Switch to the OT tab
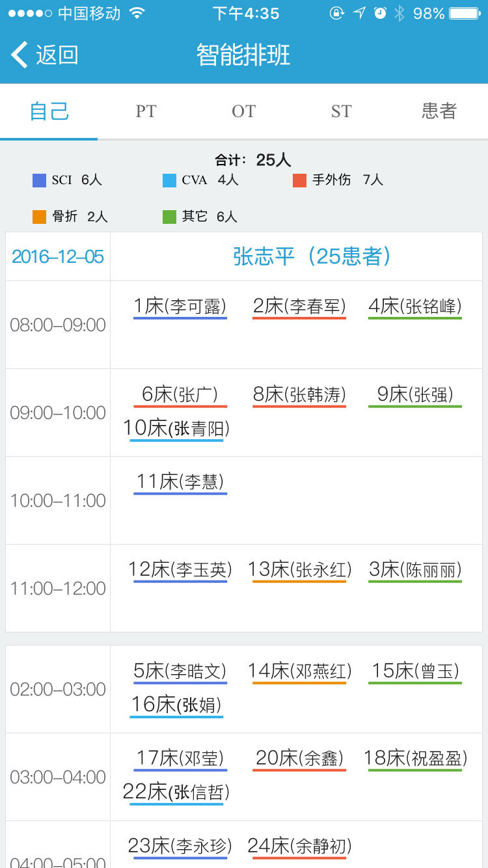Viewport: 488px width, 868px height. click(243, 111)
